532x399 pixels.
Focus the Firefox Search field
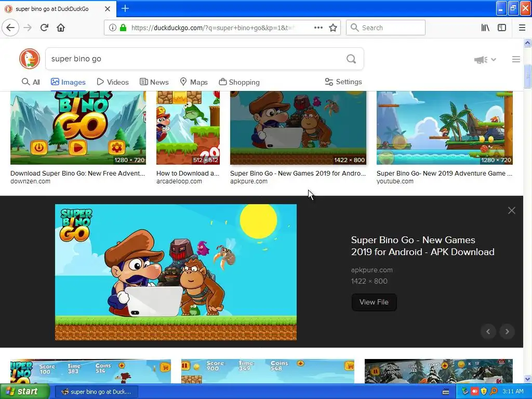coord(385,28)
